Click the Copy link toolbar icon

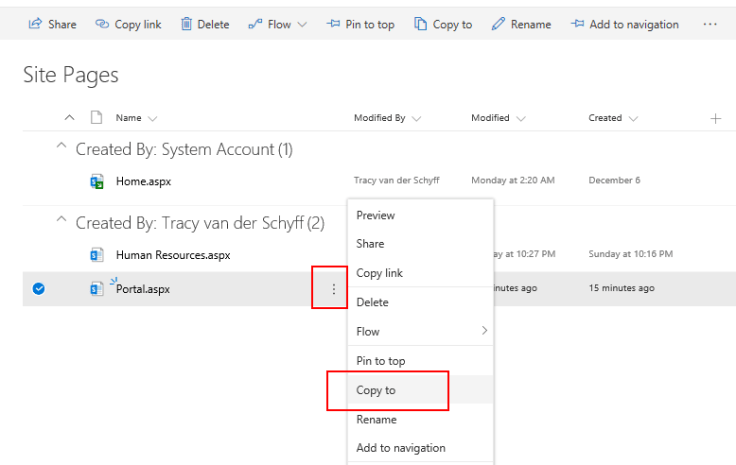(x=102, y=24)
